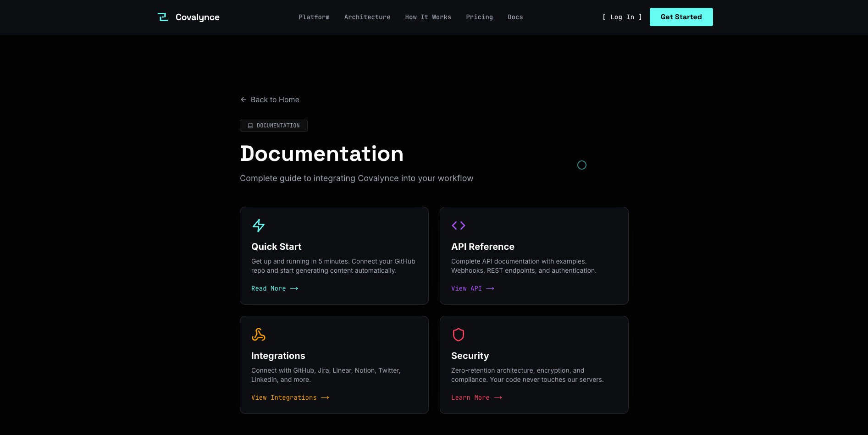
Task: Select the Security card title
Action: pos(470,356)
